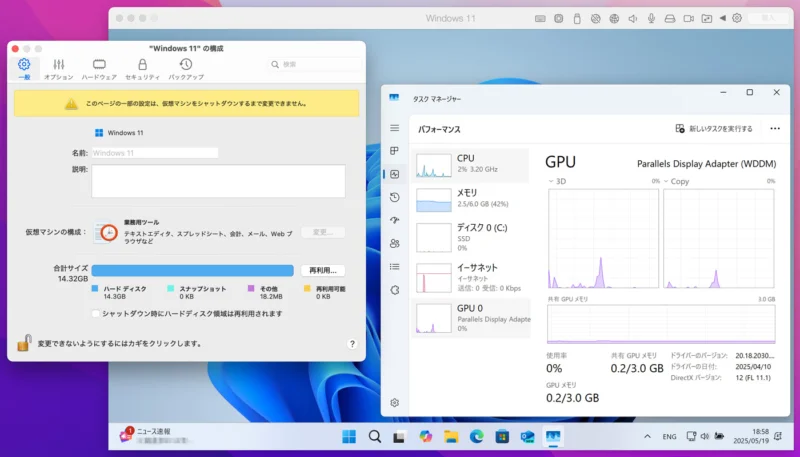Viewport: 800px width, 457px height.
Task: Open the Users icon in the Task Manager sidebar
Action: point(394,243)
